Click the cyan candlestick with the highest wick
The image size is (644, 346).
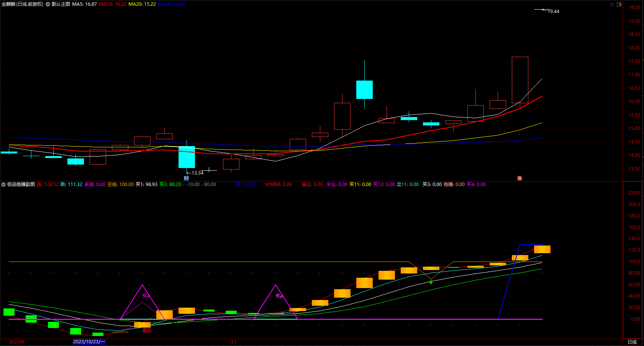pos(364,90)
